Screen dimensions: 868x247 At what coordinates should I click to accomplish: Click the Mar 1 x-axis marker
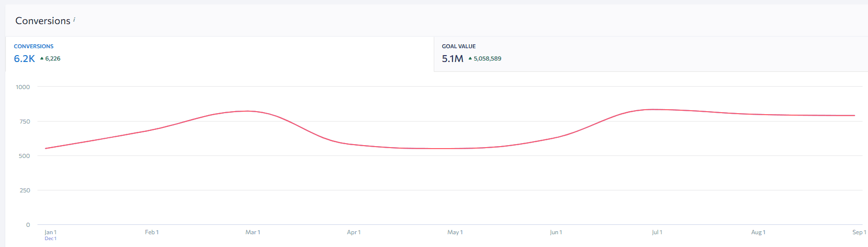tap(253, 232)
